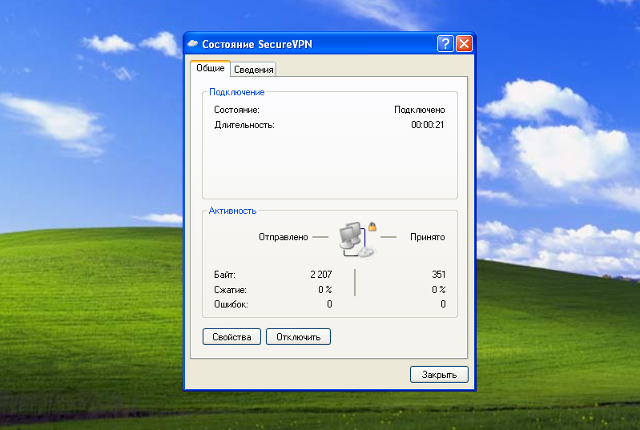Click the Закрыть button
The width and height of the screenshot is (640, 430).
point(439,375)
